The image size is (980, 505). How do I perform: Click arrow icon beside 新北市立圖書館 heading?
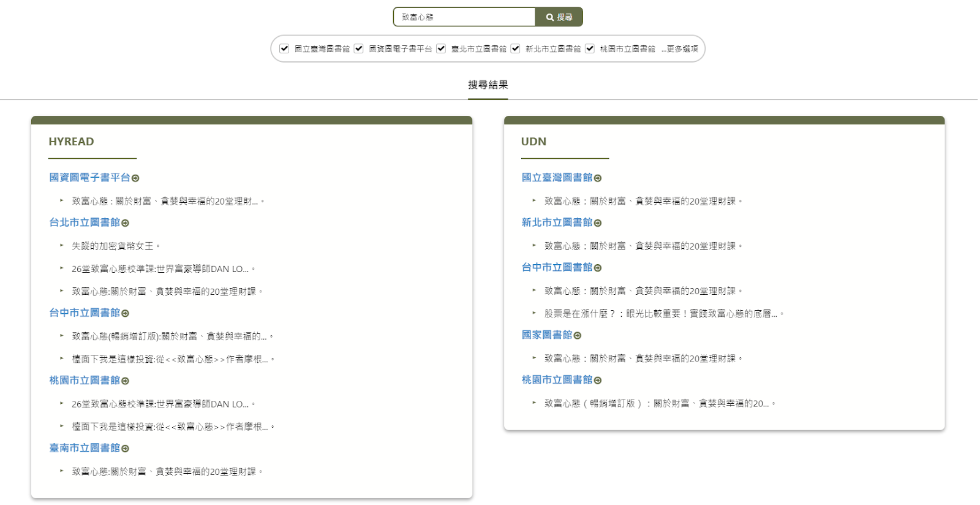[598, 223]
